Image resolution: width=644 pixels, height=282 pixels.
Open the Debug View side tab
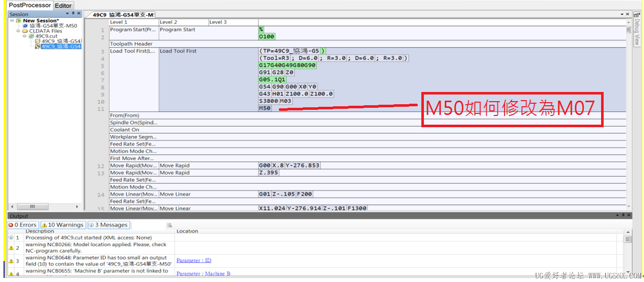coord(637,29)
